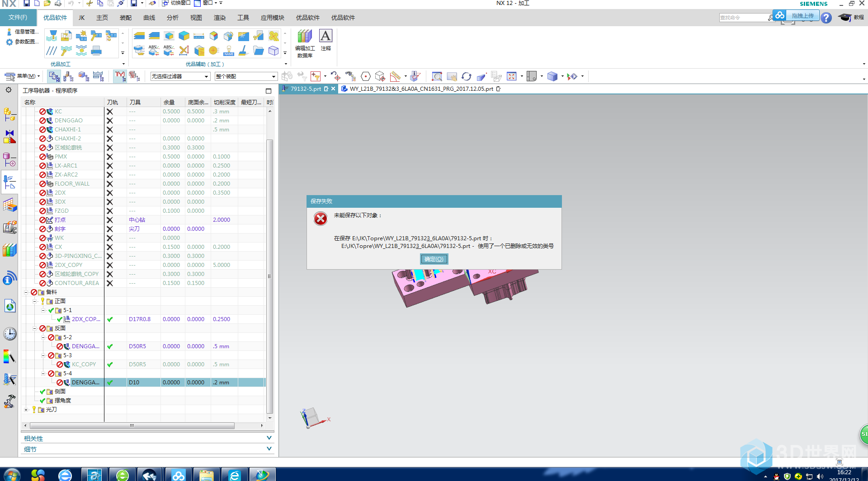
Task: Switch to the 分析 ribbon tab
Action: [173, 18]
